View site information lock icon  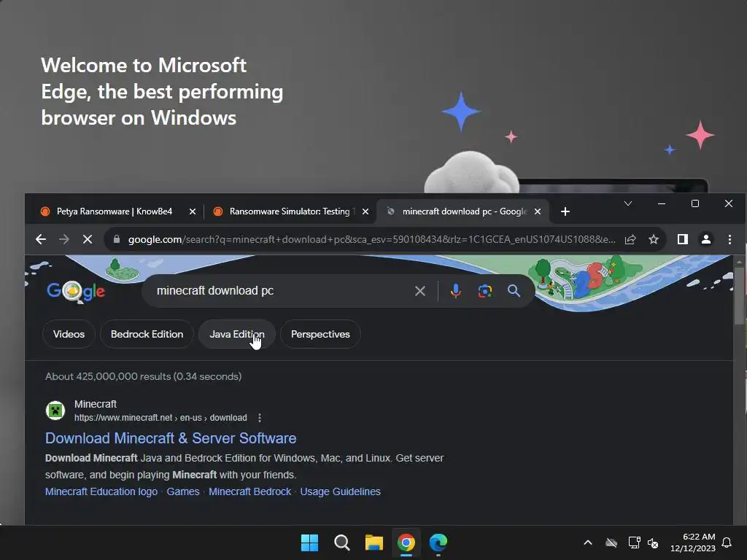pyautogui.click(x=116, y=239)
